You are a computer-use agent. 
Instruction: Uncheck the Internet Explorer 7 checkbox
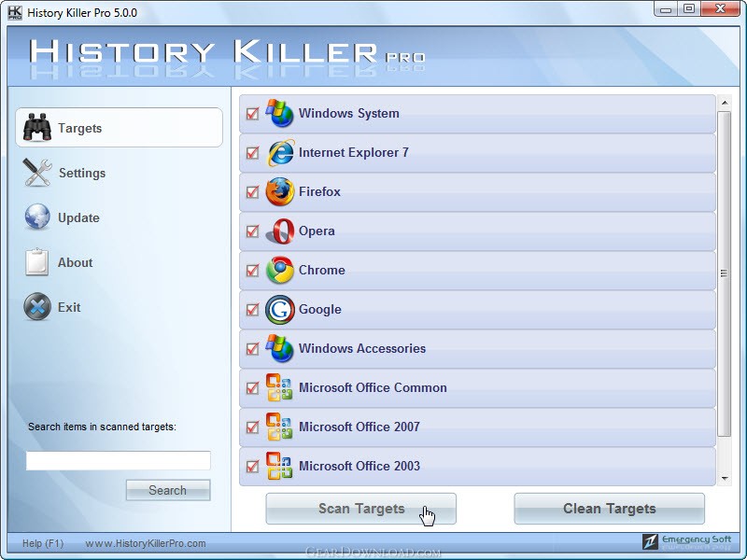(x=252, y=153)
